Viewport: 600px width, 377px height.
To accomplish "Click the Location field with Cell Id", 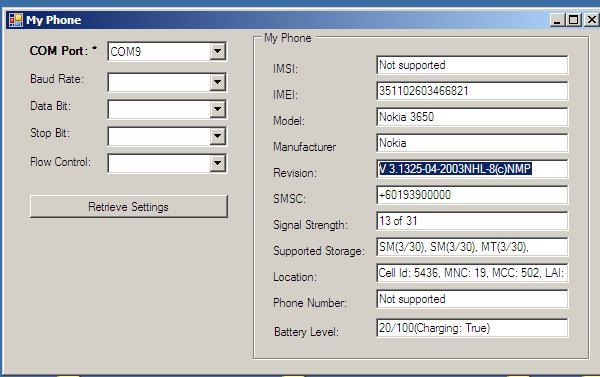I will click(472, 273).
